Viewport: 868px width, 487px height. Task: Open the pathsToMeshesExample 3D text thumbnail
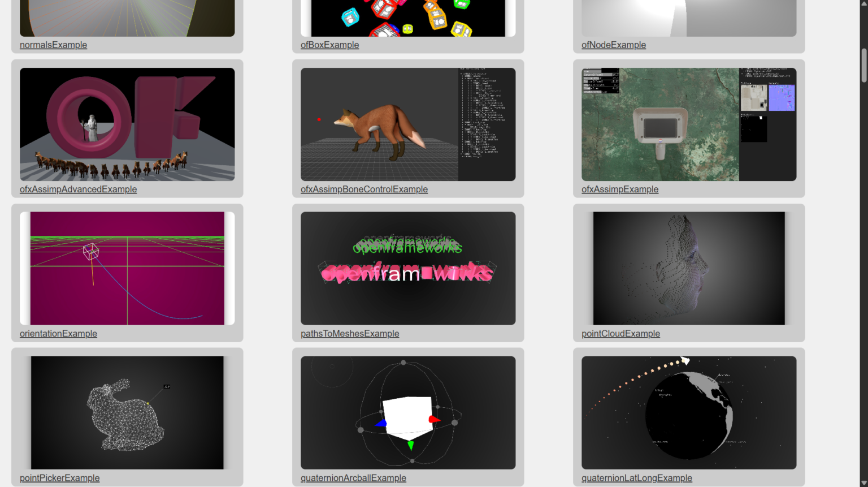click(408, 268)
